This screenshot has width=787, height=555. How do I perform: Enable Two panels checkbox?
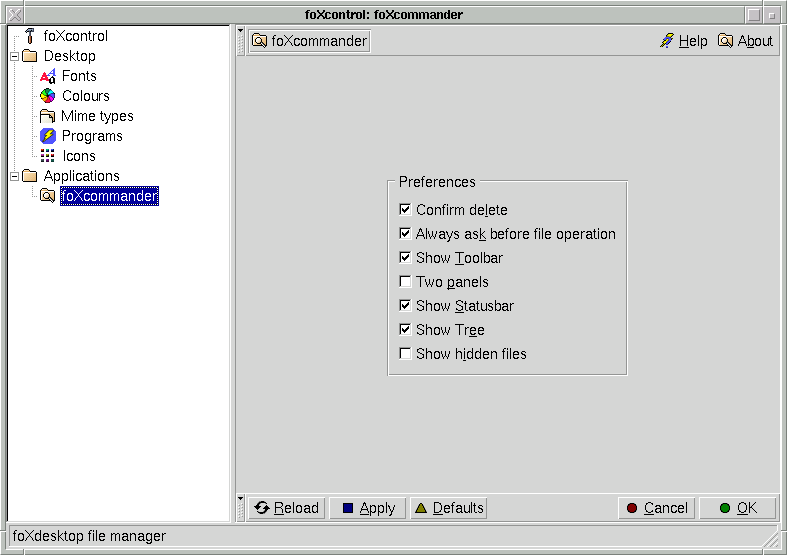[405, 282]
